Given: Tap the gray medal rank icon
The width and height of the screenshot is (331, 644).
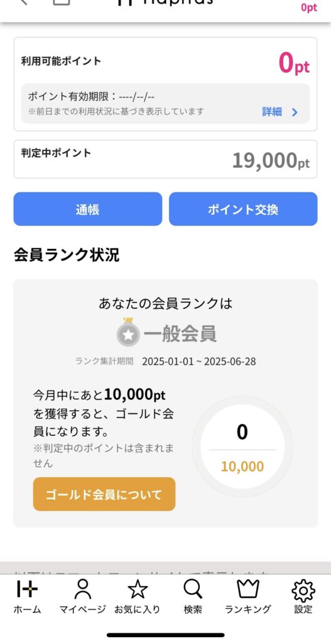Looking at the screenshot, I should [x=128, y=333].
